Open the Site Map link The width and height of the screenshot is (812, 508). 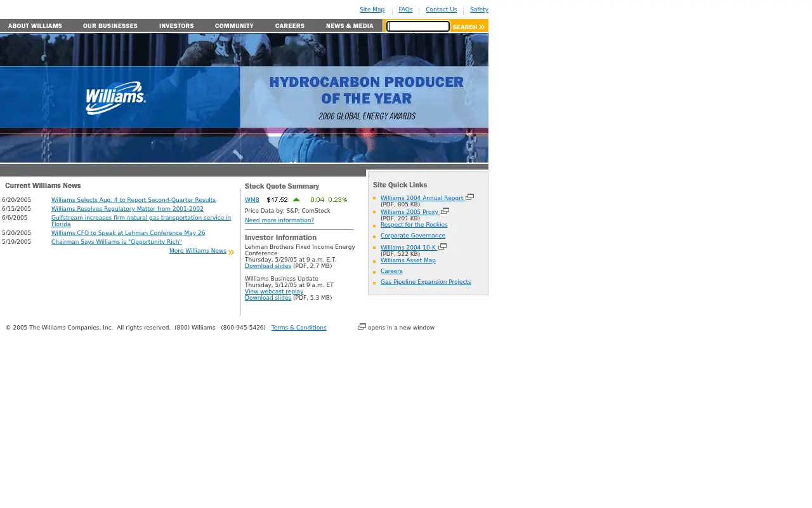coord(372,10)
